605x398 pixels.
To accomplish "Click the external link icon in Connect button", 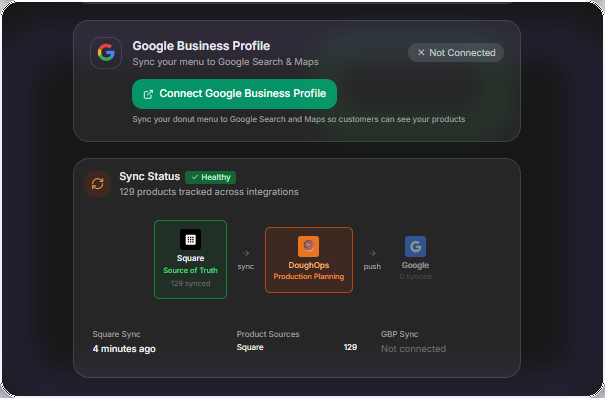I will click(x=148, y=94).
